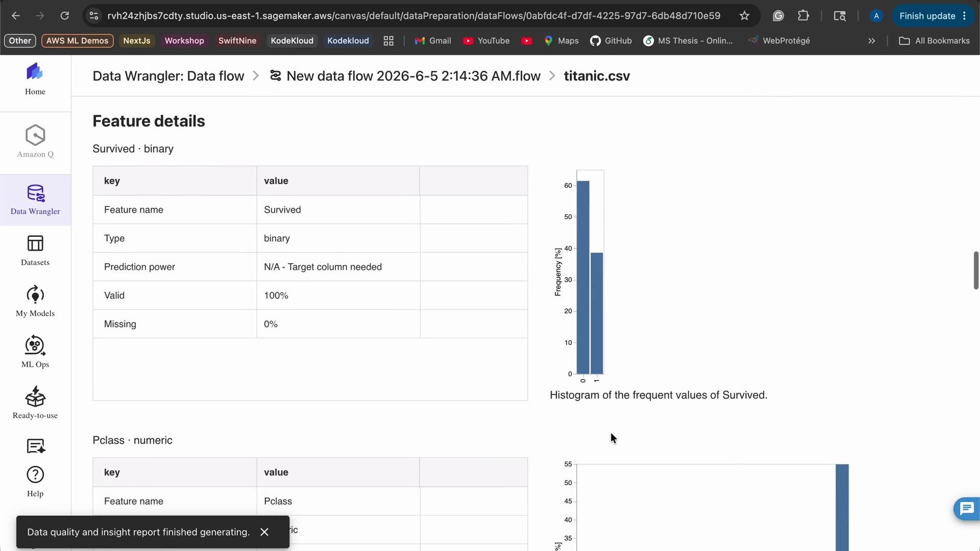The image size is (980, 551).
Task: Open MS Thesis bookmark
Action: pos(688,41)
